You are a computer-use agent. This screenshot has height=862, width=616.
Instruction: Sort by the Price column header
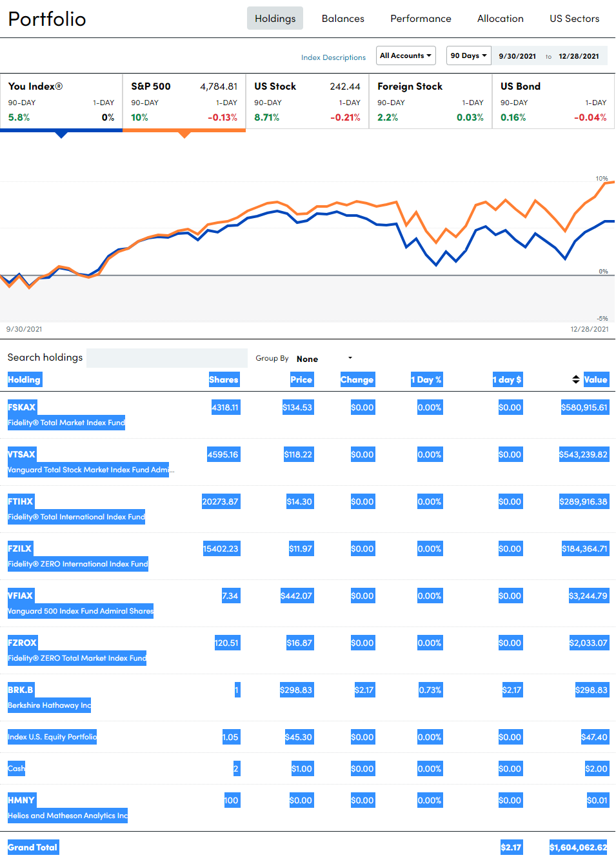coord(301,380)
